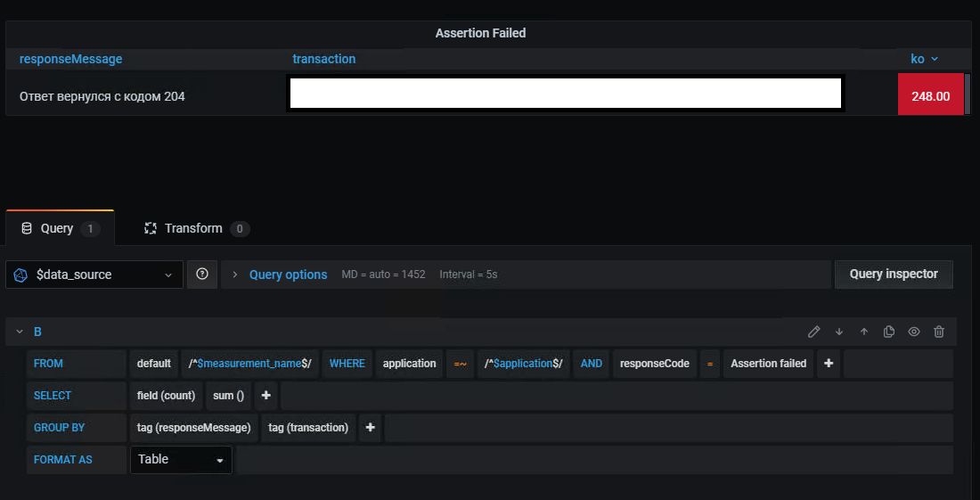Delete query B with trash icon
This screenshot has width=980, height=500.
pos(939,332)
